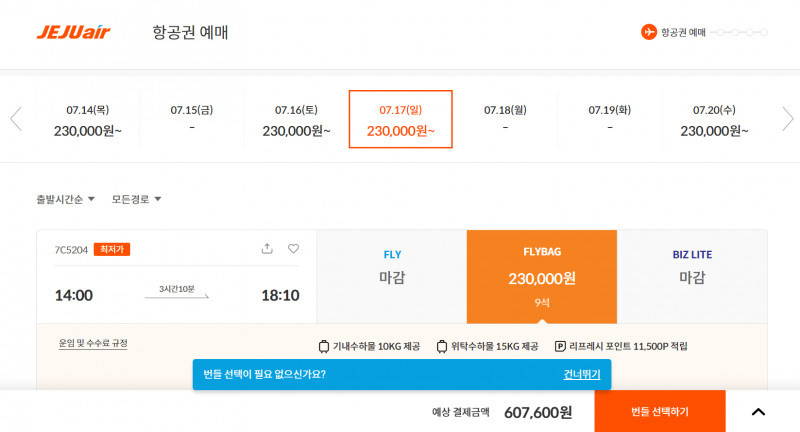Go to next dates with right arrow
The width and height of the screenshot is (800, 432).
point(788,119)
